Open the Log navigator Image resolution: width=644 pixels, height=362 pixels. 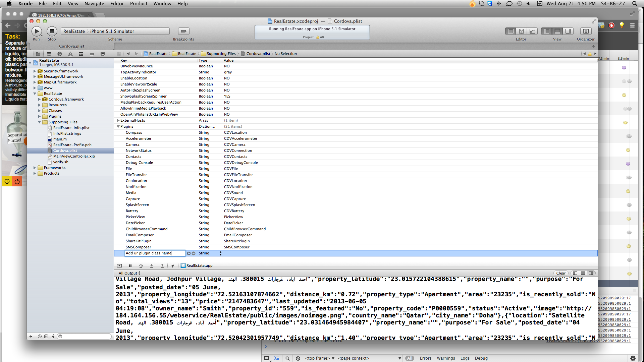tap(103, 54)
